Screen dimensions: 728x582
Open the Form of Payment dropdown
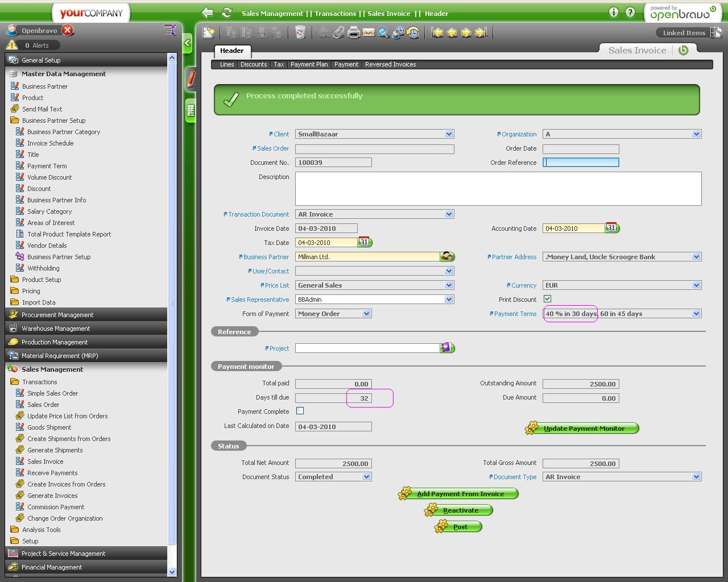tap(366, 314)
